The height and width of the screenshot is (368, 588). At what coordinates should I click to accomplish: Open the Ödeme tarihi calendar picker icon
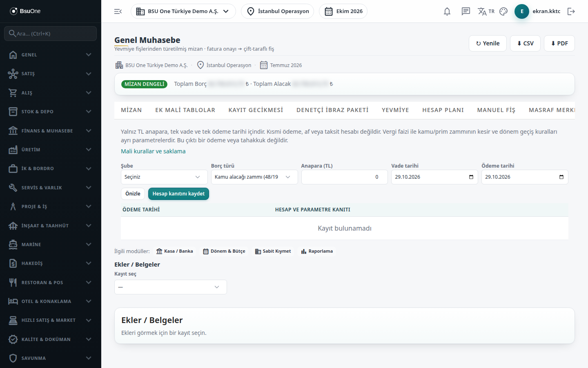coord(561,177)
